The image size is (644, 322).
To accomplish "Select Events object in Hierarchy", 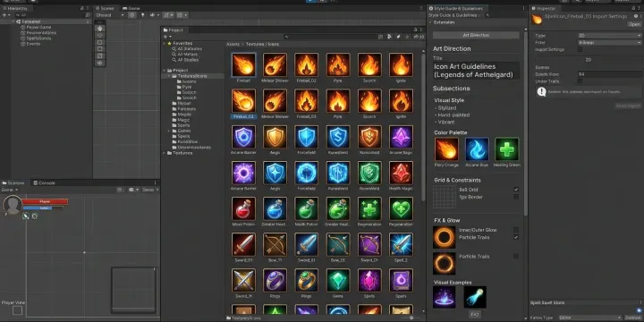I will click(x=33, y=44).
